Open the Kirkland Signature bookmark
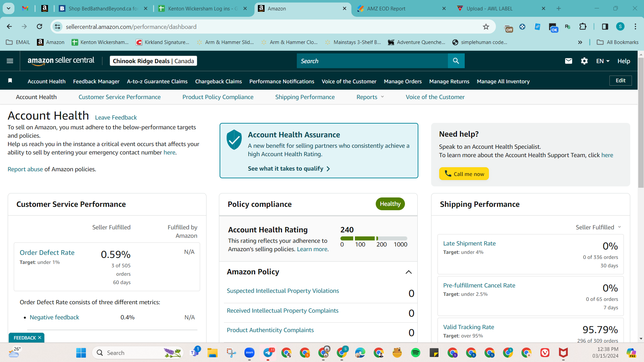 point(163,42)
